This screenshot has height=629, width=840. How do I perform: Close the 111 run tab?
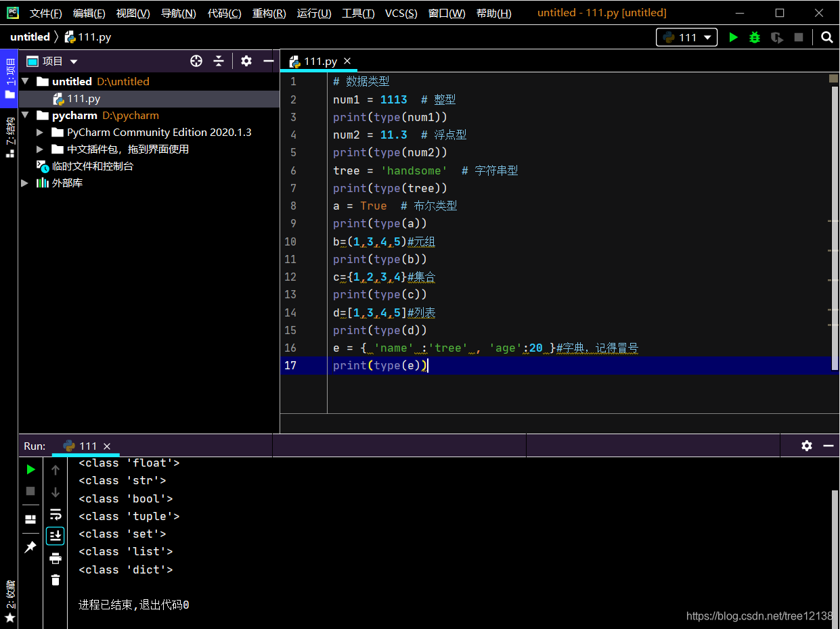click(x=107, y=446)
